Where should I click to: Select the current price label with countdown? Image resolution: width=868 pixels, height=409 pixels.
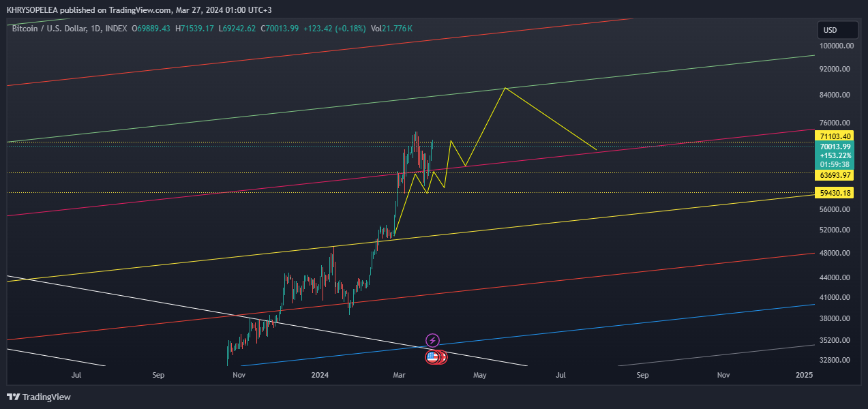[835, 155]
